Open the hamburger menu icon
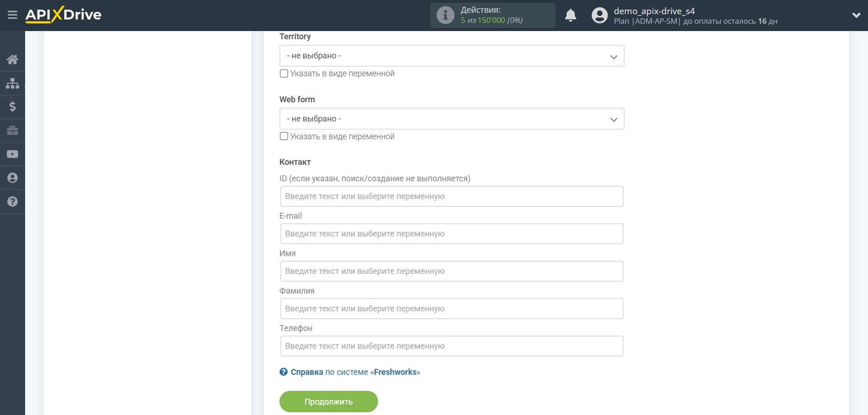The height and width of the screenshot is (415, 868). [x=12, y=15]
